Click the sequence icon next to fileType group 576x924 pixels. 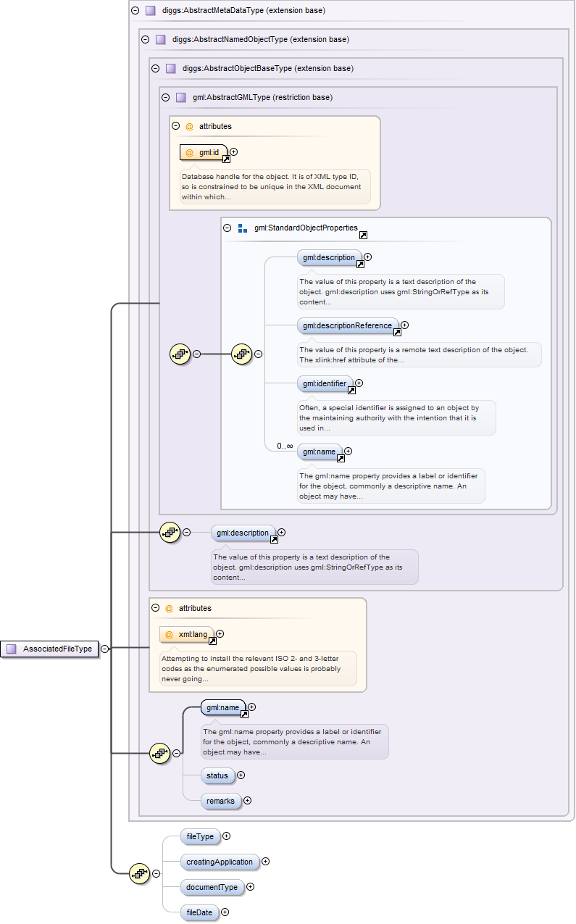click(138, 873)
